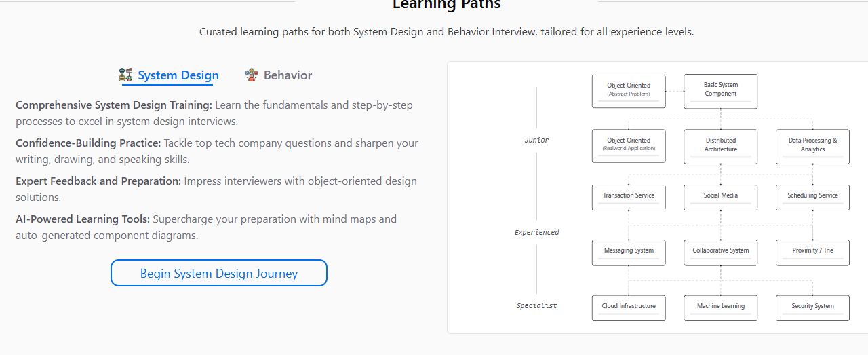Click the Behavior tab icon
This screenshot has width=868, height=355.
(252, 75)
